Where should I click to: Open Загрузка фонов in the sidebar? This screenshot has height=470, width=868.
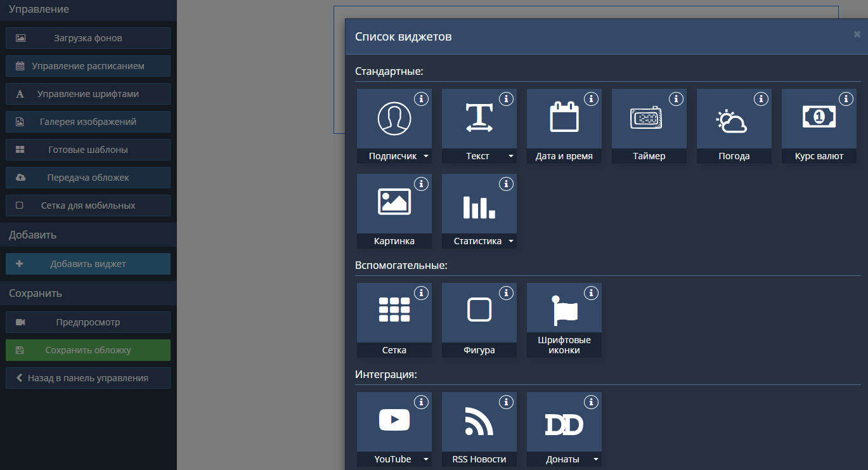click(88, 38)
